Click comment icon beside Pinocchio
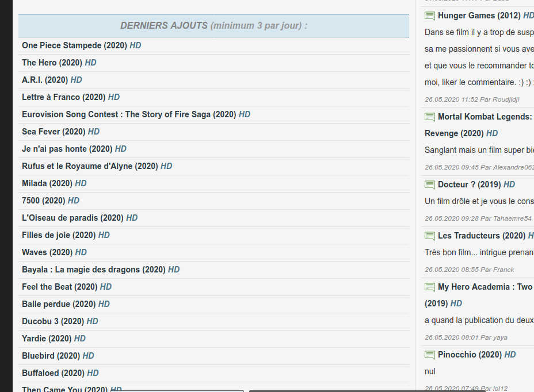This screenshot has height=392, width=534. click(x=430, y=355)
